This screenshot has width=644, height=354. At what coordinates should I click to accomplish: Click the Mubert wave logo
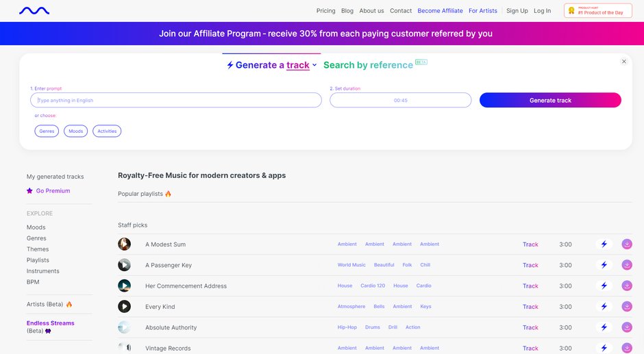click(34, 11)
